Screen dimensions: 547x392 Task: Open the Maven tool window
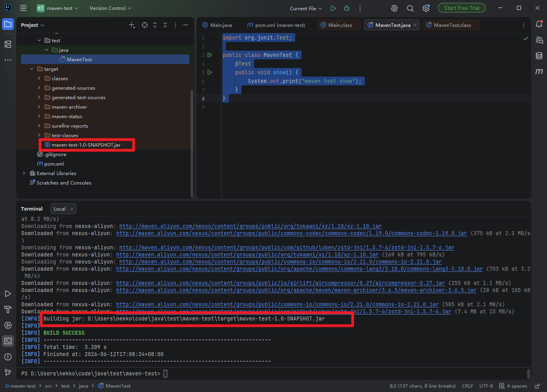539,72
